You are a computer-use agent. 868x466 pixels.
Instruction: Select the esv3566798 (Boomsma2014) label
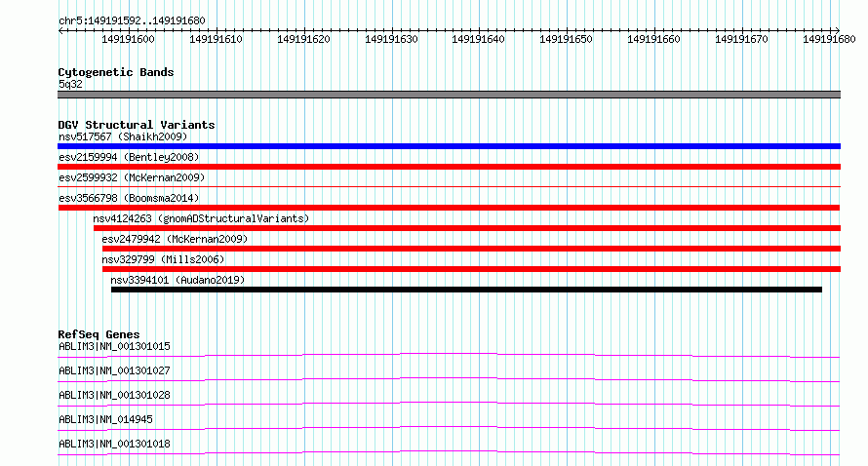[x=129, y=198]
